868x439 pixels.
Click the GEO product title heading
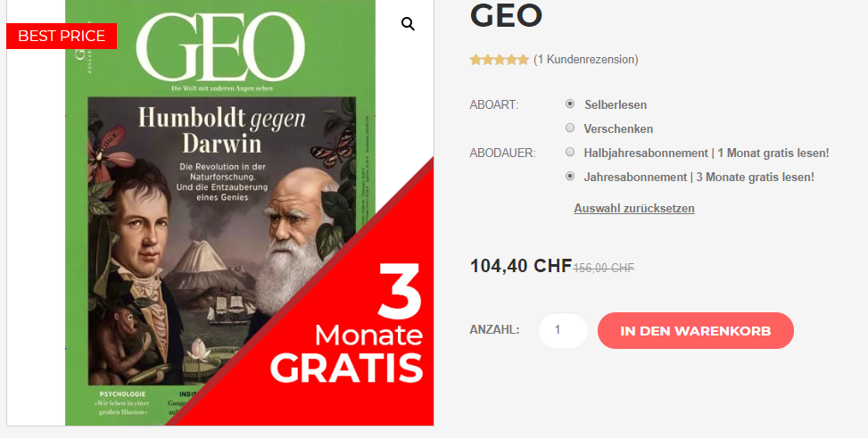tap(506, 15)
